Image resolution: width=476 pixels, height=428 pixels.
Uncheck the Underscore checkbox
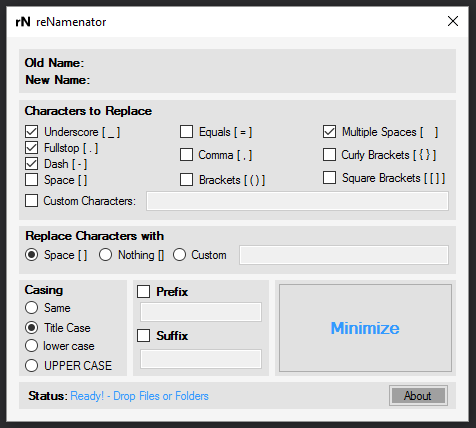tap(31, 132)
